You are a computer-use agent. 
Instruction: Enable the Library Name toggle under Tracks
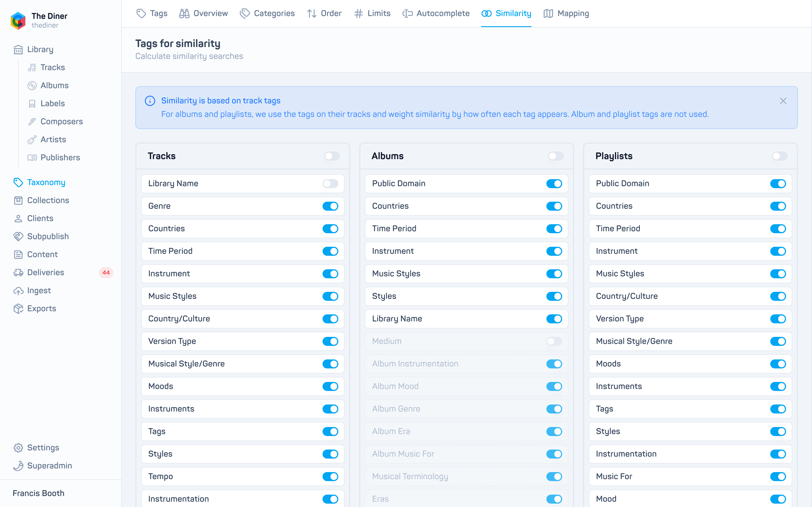[330, 183]
